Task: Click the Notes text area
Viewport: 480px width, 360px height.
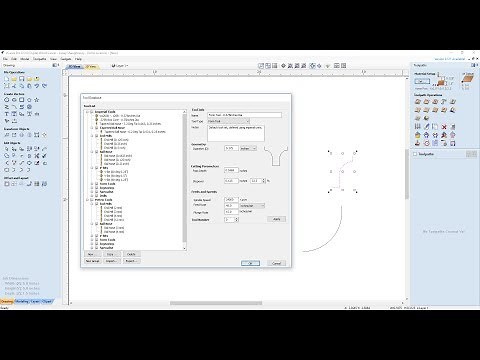Action: click(x=236, y=133)
